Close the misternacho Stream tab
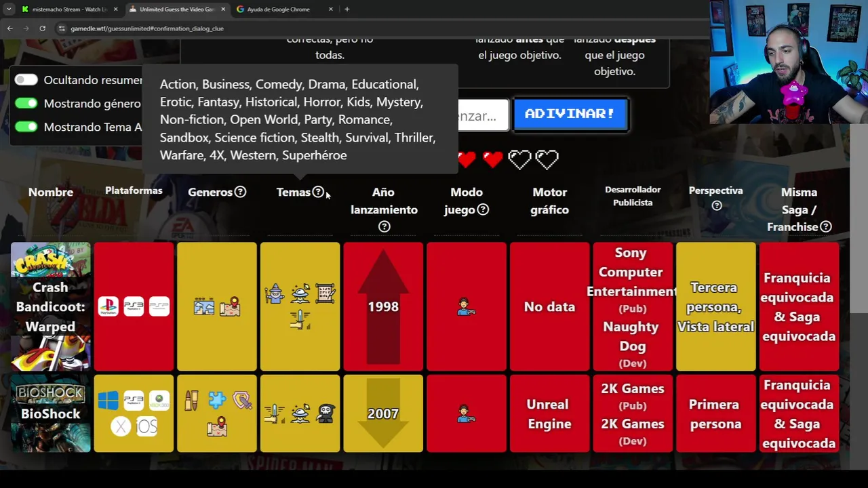This screenshot has height=488, width=868. click(115, 9)
